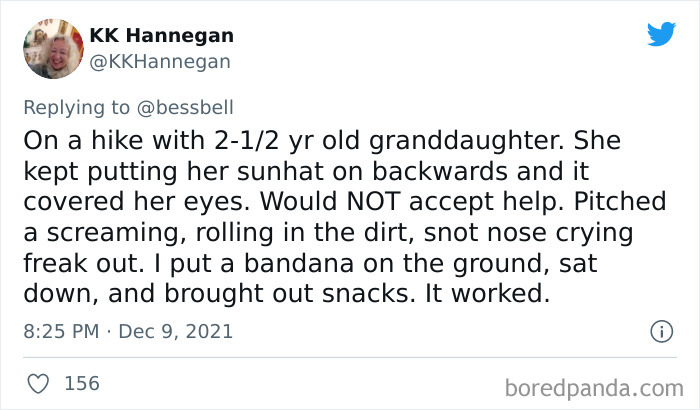Click the boredpanda.com watermark
Viewport: 700px width, 410px height.
(594, 384)
